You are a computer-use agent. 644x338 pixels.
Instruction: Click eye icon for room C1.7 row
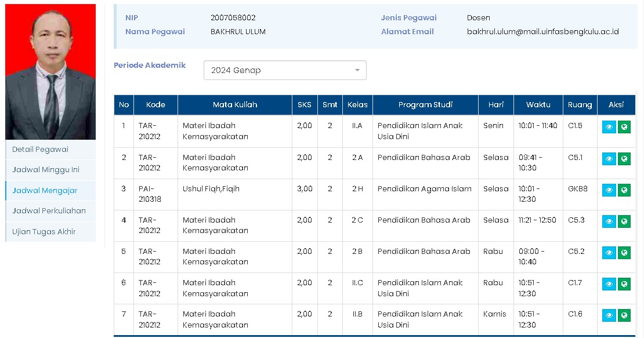609,284
